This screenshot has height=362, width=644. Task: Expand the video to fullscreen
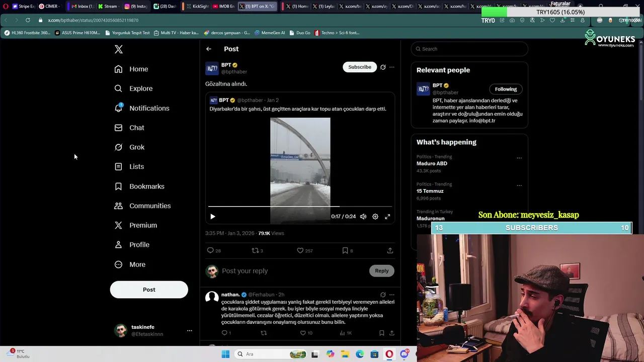pyautogui.click(x=387, y=217)
